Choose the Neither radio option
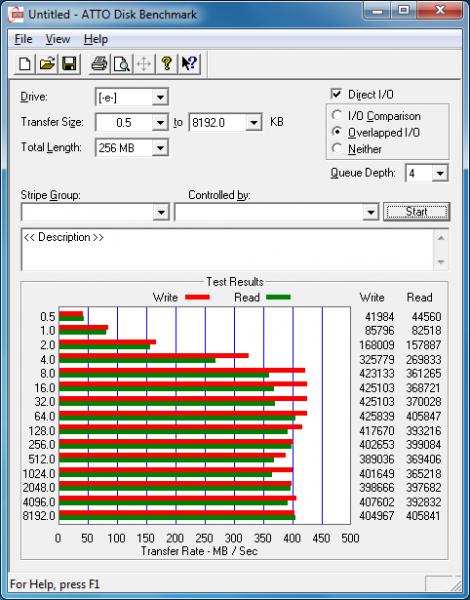 [337, 148]
